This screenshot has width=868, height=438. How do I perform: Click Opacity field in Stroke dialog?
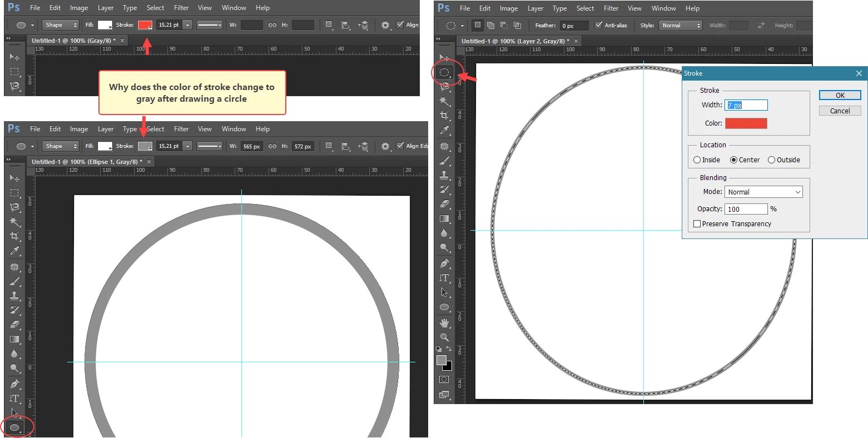(746, 209)
